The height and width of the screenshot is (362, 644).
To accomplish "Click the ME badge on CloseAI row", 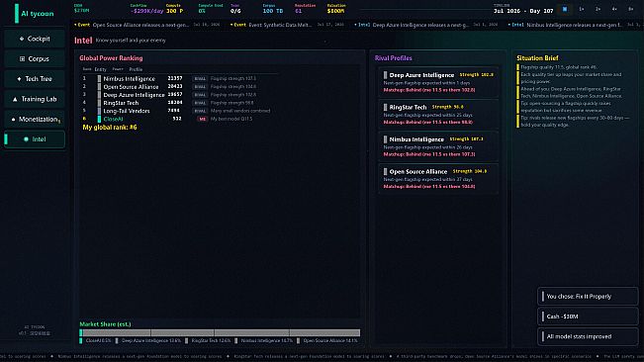I will pos(202,119).
